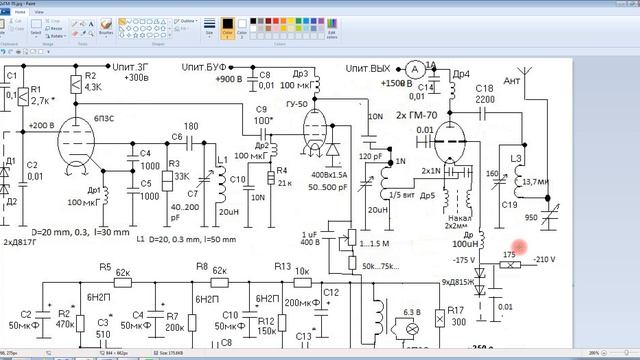
Task: Open the shape Fill dropdown
Action: [x=183, y=29]
